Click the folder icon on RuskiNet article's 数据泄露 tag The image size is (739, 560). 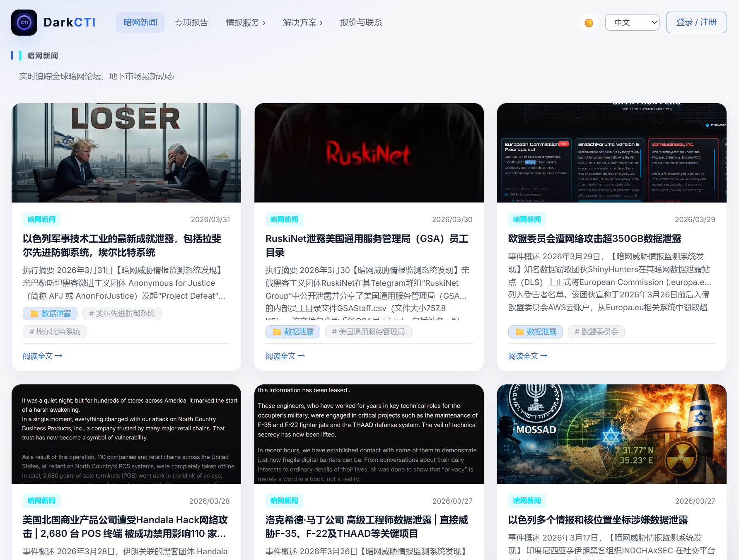coord(277,332)
